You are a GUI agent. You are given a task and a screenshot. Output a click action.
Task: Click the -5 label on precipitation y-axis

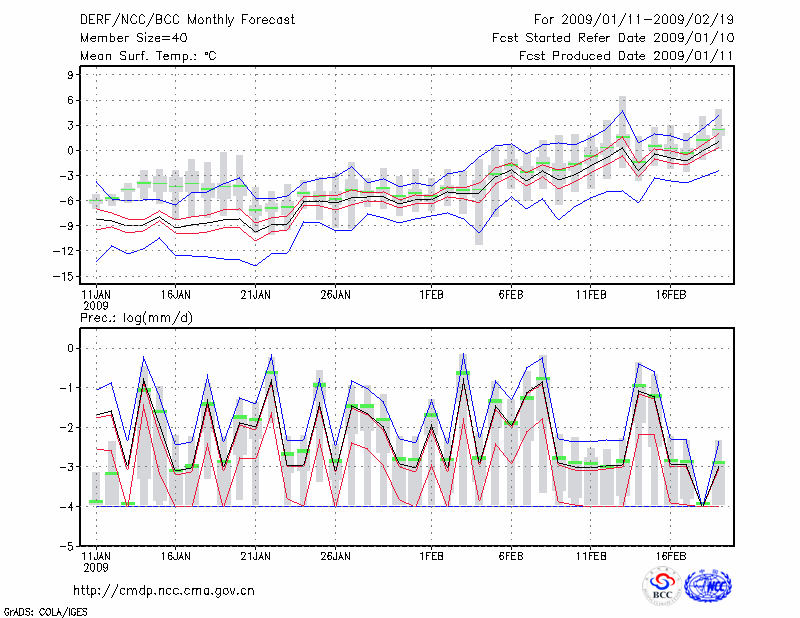[68, 547]
